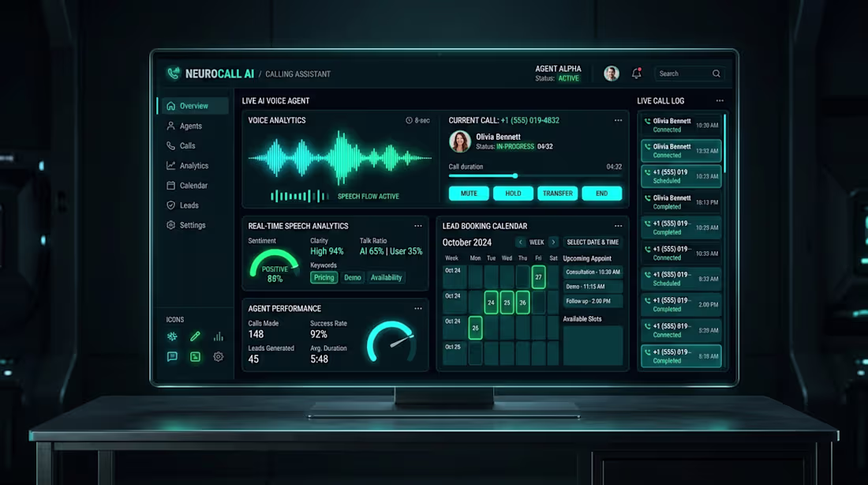Screen dimensions: 868x485
Task: Open Lead Booking Calendar three-dot menu
Action: [x=618, y=226]
